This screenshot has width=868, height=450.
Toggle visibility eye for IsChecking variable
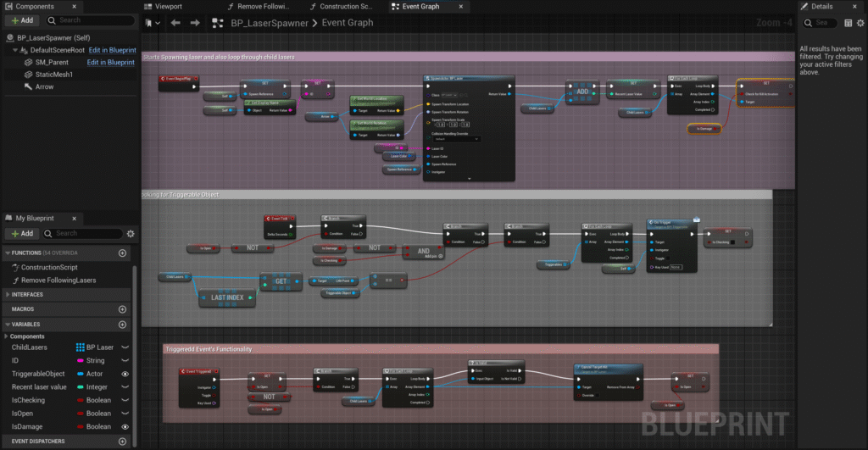(x=125, y=400)
